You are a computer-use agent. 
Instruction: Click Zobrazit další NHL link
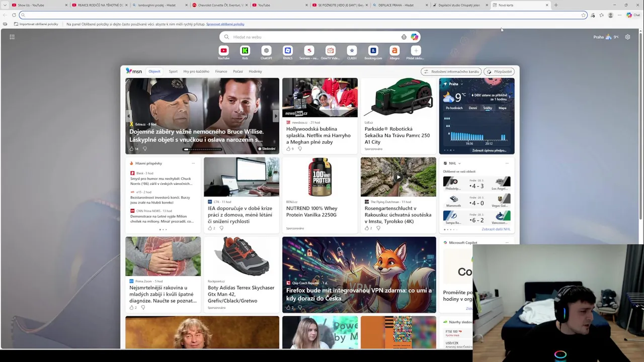[x=496, y=229]
